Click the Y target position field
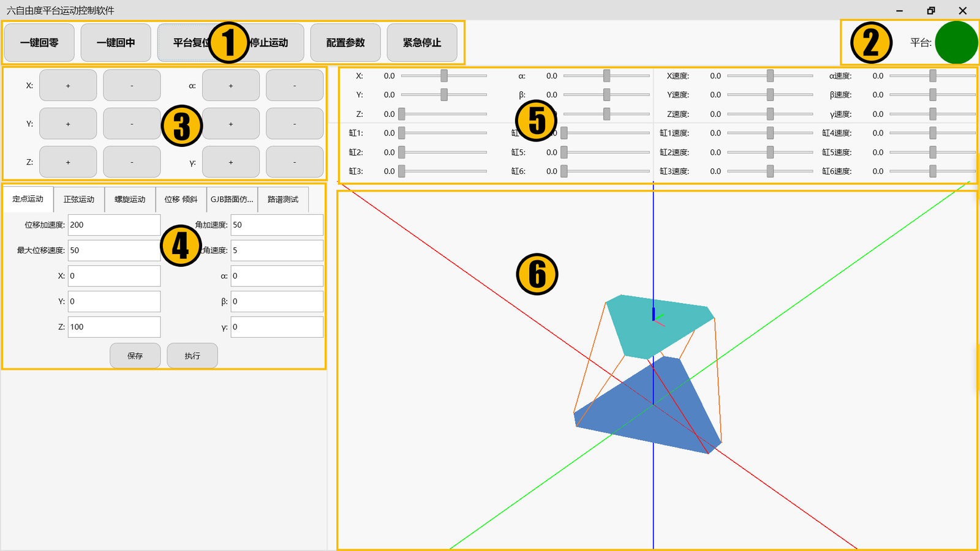The height and width of the screenshot is (551, 980). (x=114, y=301)
